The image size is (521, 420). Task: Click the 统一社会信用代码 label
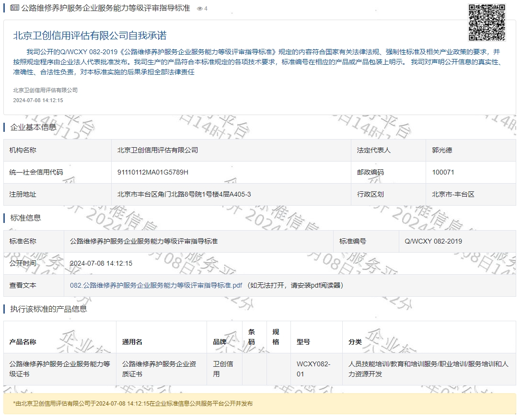36,172
